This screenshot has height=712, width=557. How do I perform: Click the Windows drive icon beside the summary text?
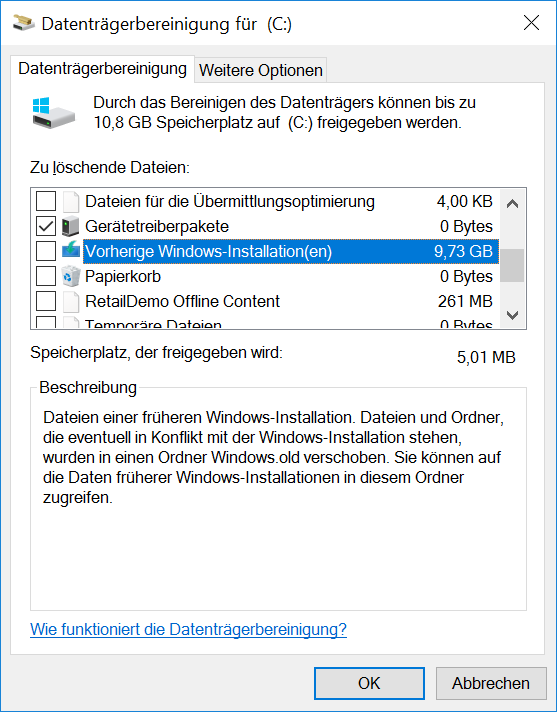(54, 113)
